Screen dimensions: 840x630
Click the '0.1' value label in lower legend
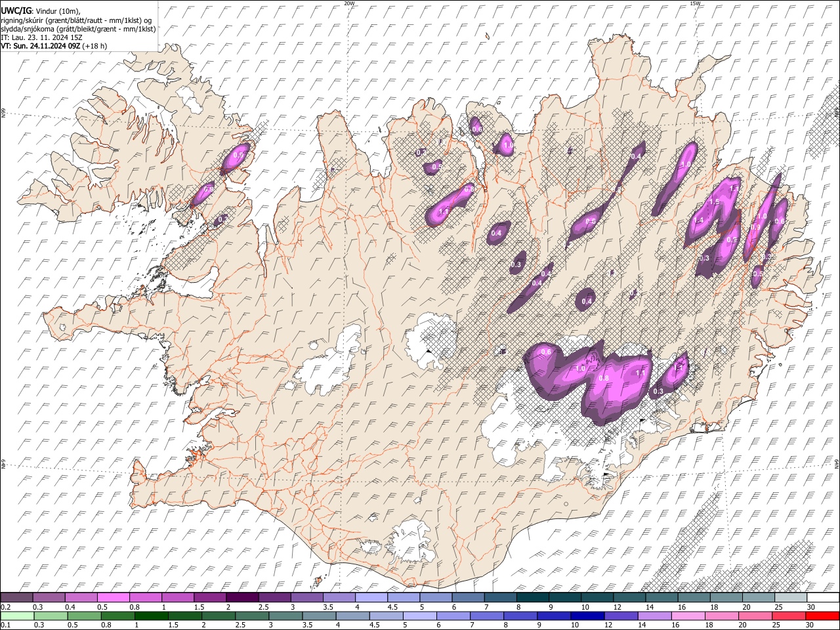pyautogui.click(x=5, y=625)
